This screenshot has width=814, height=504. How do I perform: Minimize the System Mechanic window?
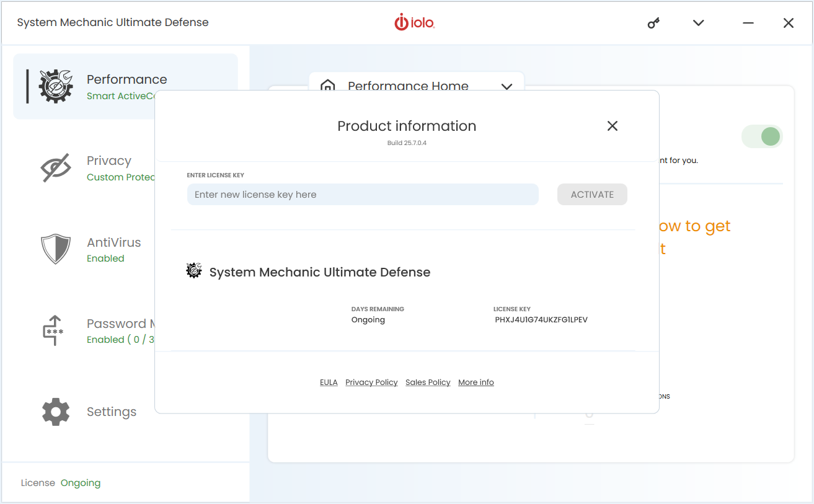pyautogui.click(x=748, y=23)
